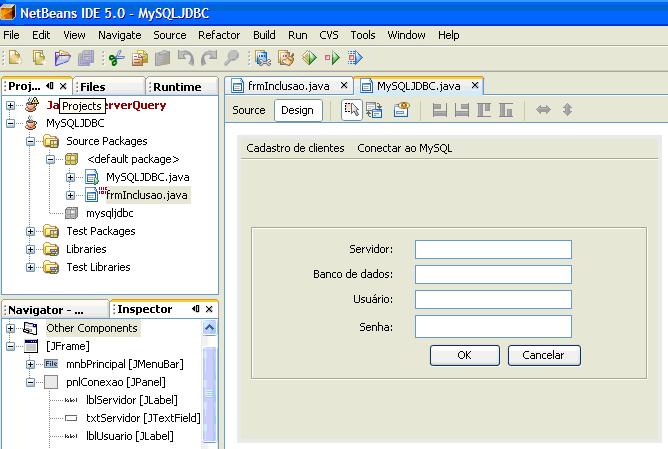Screen dimensions: 668x449
Task: Open the Refactor menu
Action: tap(219, 35)
